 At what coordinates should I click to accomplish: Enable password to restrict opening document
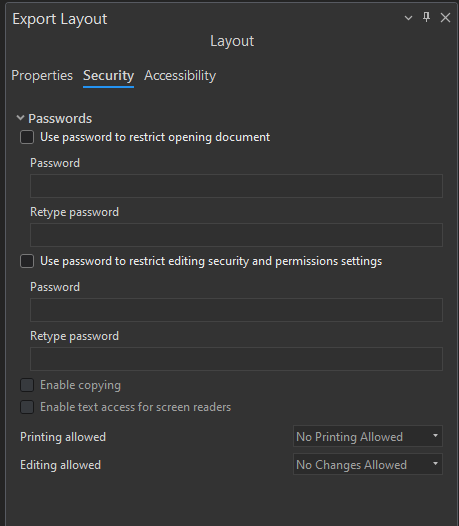click(x=27, y=137)
